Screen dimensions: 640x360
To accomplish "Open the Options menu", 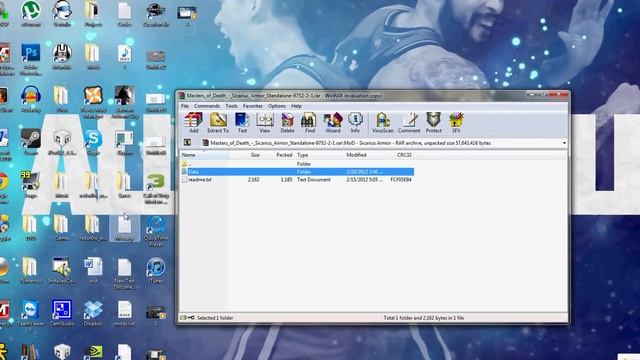I will 277,106.
